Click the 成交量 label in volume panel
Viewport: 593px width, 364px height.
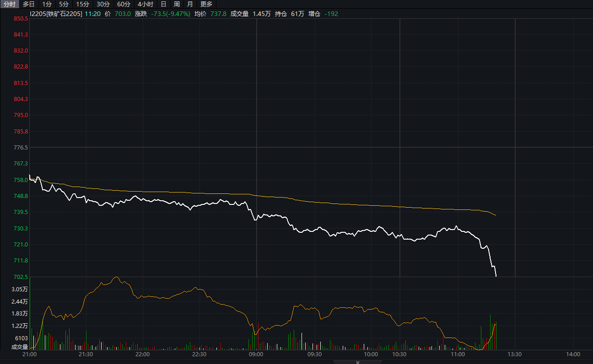tap(20, 347)
